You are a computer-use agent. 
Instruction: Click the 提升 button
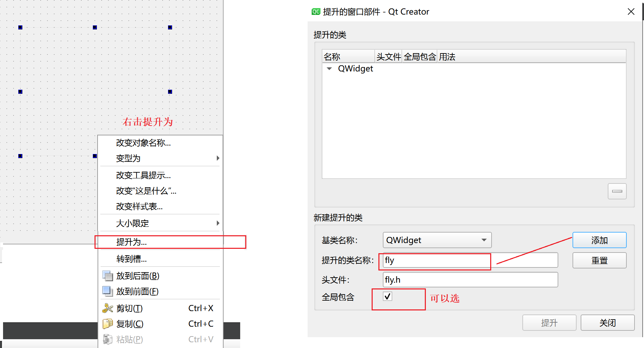click(549, 323)
